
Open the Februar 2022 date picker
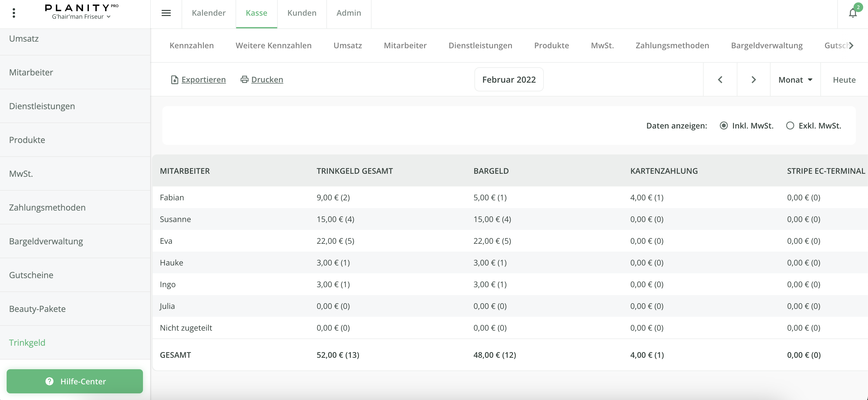coord(508,80)
